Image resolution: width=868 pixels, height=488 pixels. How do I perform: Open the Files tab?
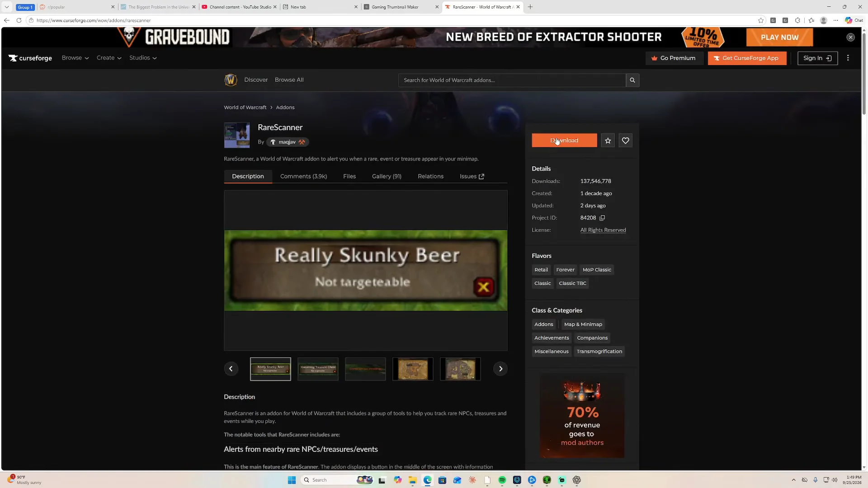click(x=349, y=176)
